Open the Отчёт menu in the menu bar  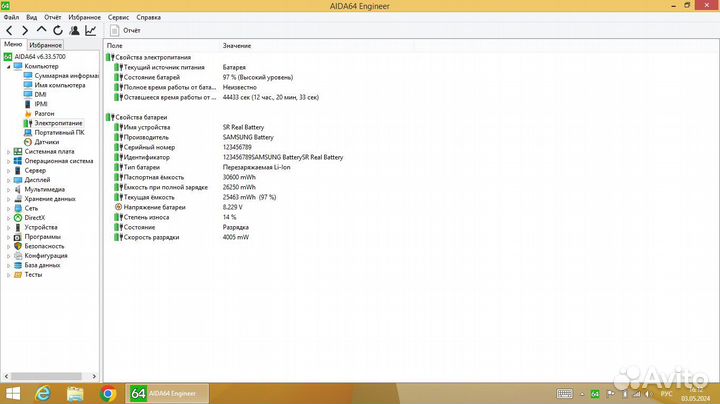[52, 17]
